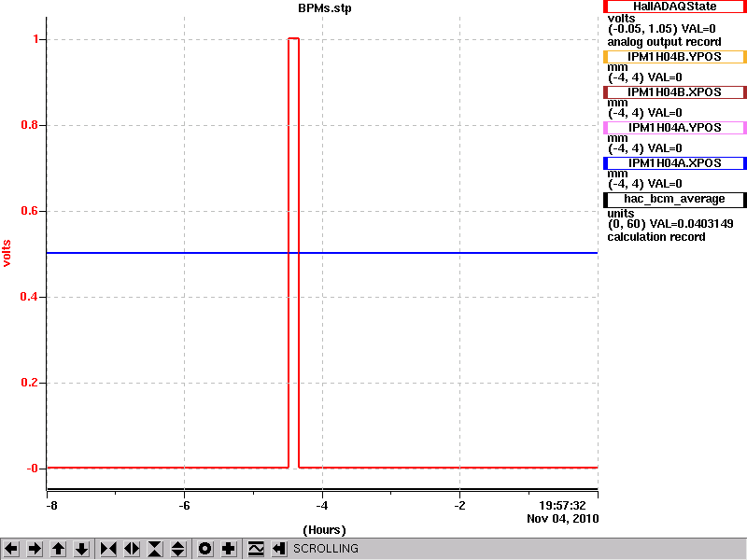747x560 pixels.
Task: Pan the plot left with the left arrow
Action: [x=11, y=549]
